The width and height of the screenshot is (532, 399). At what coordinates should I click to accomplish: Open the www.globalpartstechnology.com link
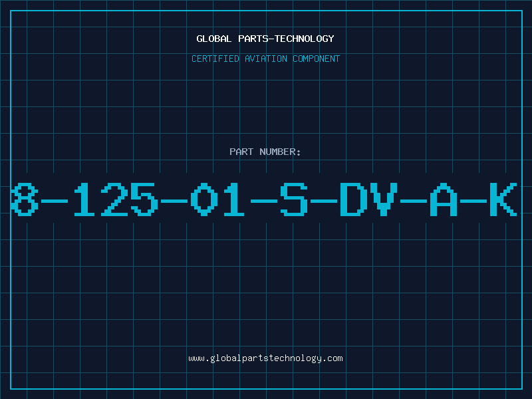click(265, 358)
